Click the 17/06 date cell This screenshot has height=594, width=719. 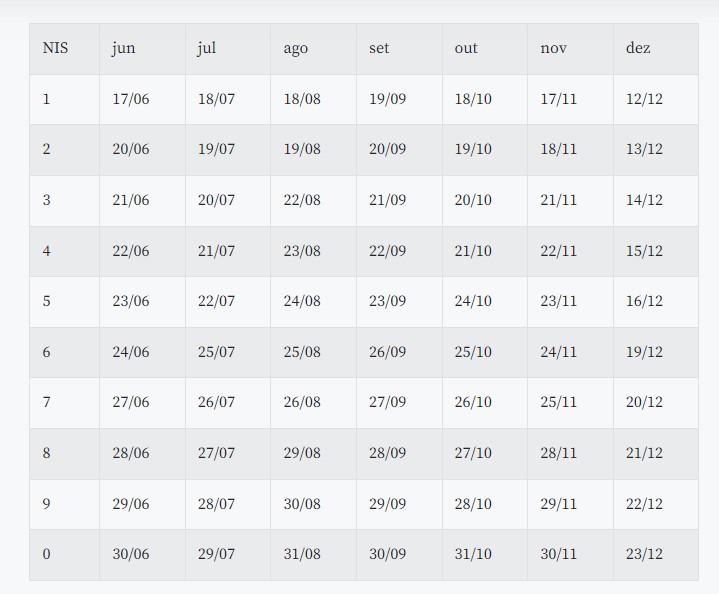(x=131, y=99)
